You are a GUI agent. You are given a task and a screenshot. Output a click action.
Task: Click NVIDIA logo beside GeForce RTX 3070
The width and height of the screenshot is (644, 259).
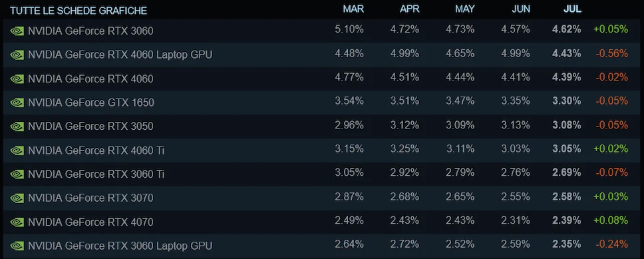coord(17,198)
